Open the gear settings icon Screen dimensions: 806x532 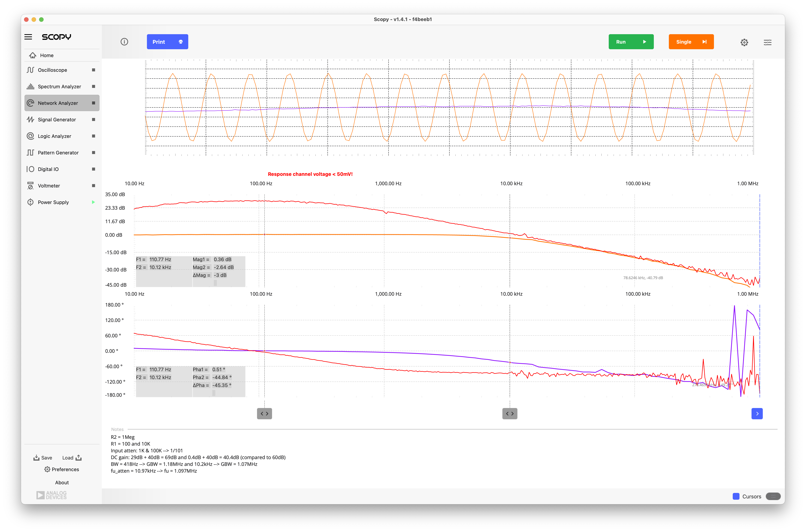[744, 42]
